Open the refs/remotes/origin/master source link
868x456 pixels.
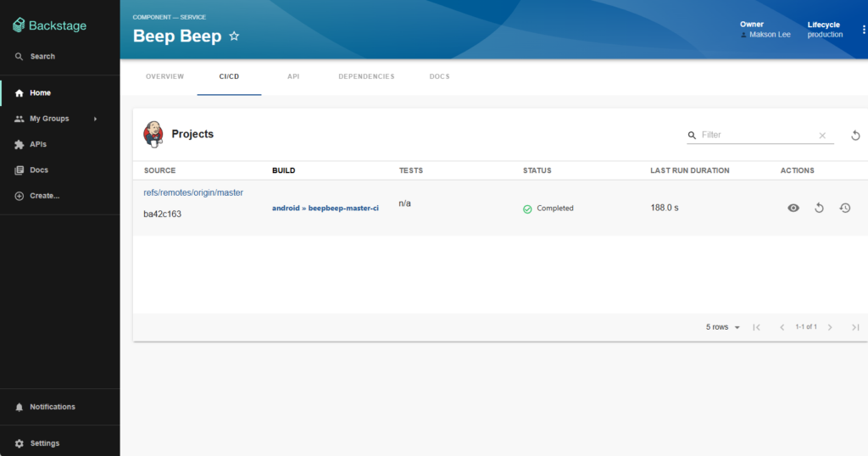[193, 192]
